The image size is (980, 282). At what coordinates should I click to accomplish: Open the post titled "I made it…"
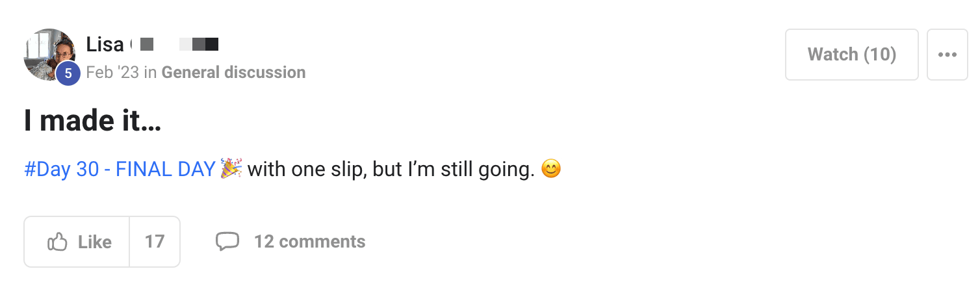click(92, 122)
